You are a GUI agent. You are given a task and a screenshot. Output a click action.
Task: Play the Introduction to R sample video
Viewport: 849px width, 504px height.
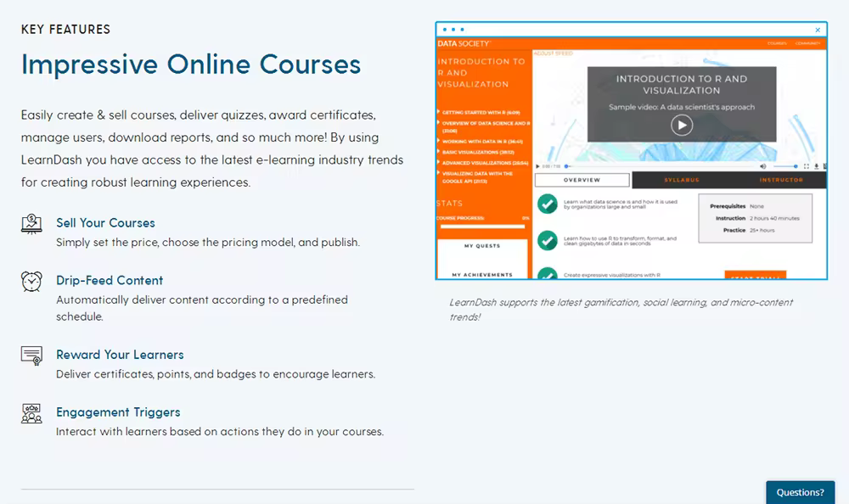click(x=682, y=126)
